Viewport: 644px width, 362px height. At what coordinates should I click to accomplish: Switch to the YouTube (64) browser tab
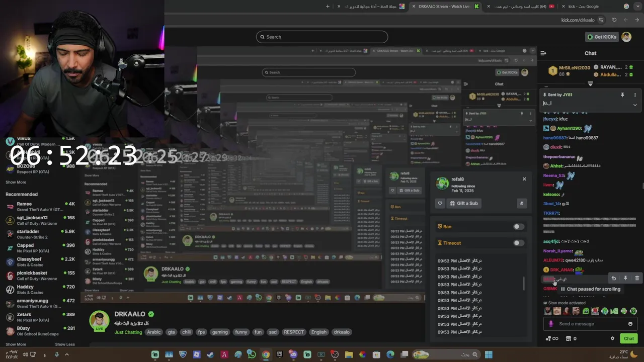[521, 7]
